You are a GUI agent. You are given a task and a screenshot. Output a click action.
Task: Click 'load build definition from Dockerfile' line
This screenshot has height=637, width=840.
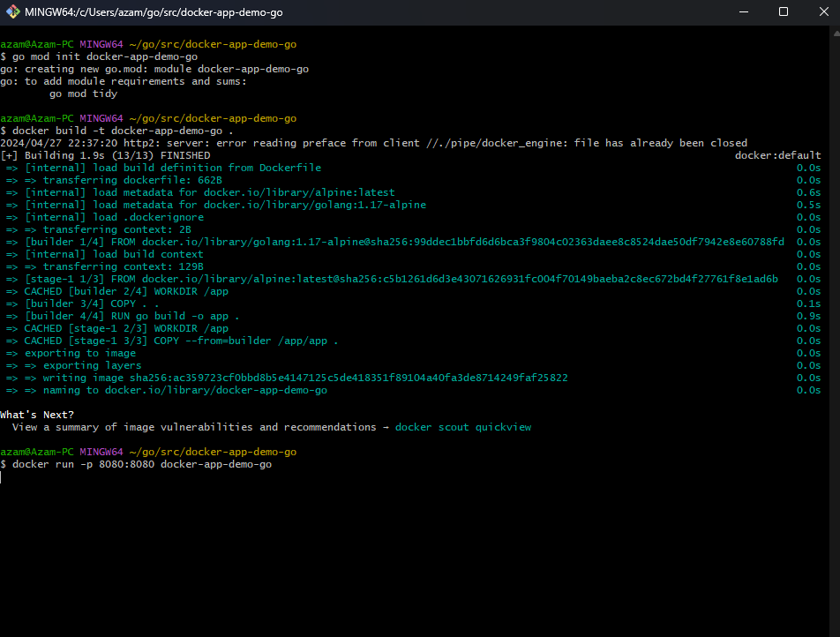[163, 168]
